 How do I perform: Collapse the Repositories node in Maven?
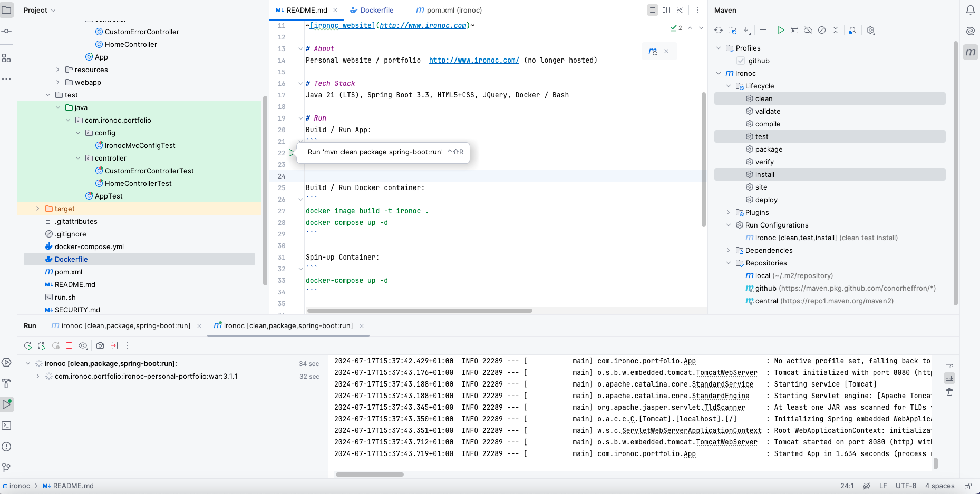click(x=729, y=263)
